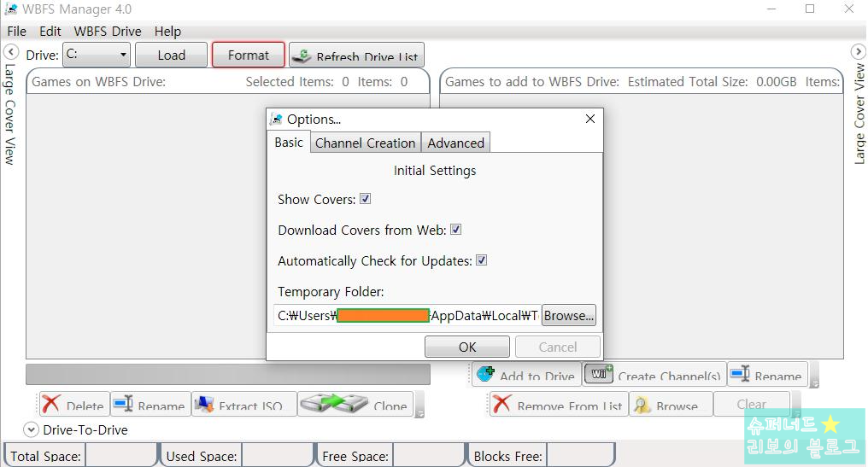The width and height of the screenshot is (868, 467).
Task: Click WBFS Manager title bar icon
Action: (x=11, y=9)
